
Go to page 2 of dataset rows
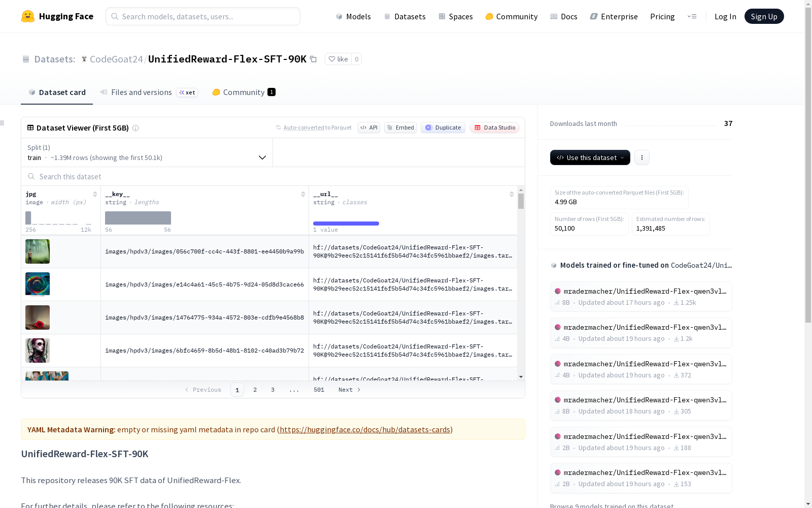[255, 390]
